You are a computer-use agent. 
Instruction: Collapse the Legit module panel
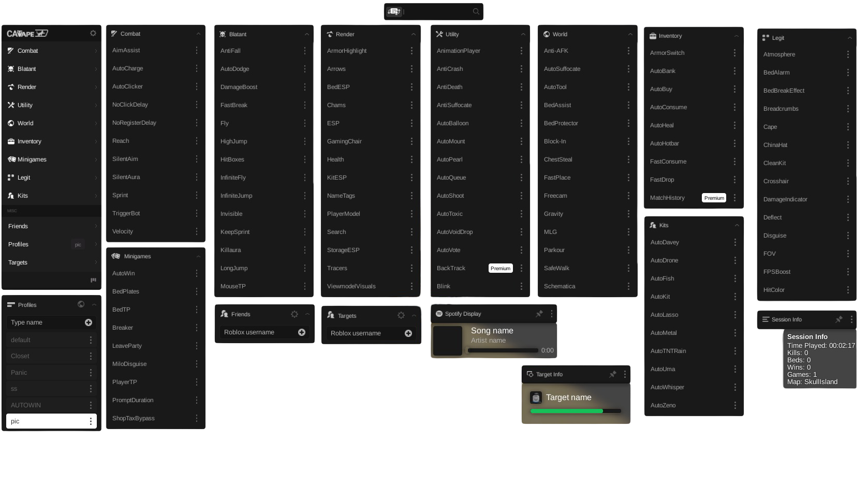(x=849, y=38)
